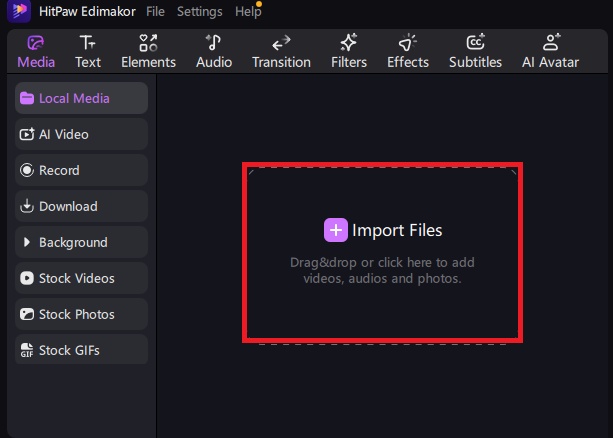Image resolution: width=613 pixels, height=438 pixels.
Task: Open the AI Avatar tool
Action: pyautogui.click(x=549, y=51)
